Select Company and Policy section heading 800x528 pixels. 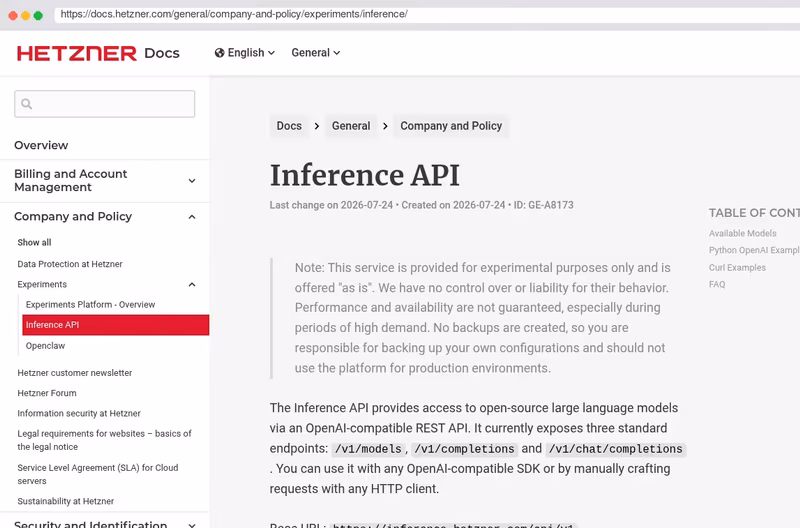point(73,217)
